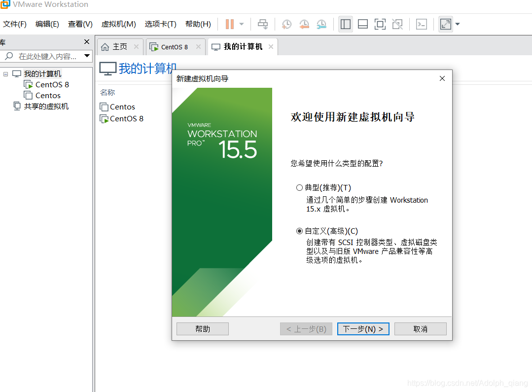Click the 帮助 button in wizard
The width and height of the screenshot is (532, 392).
(x=203, y=329)
